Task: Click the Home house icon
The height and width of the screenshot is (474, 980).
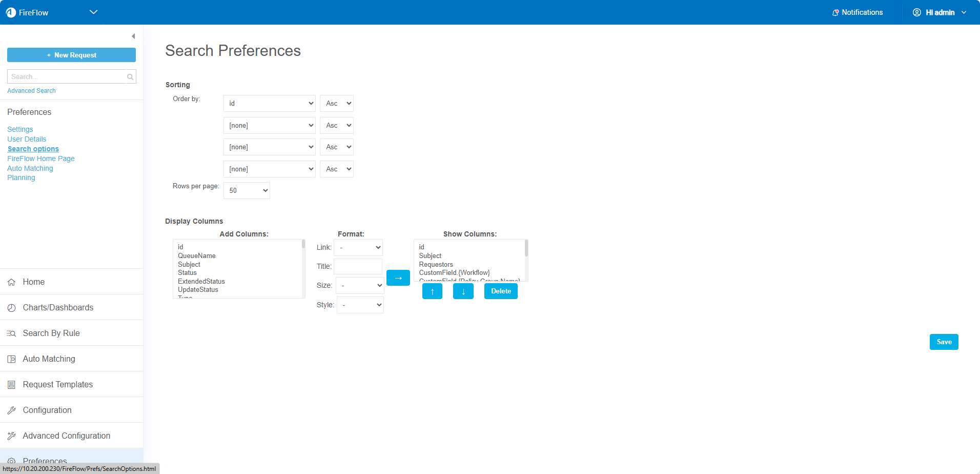Action: click(x=11, y=282)
